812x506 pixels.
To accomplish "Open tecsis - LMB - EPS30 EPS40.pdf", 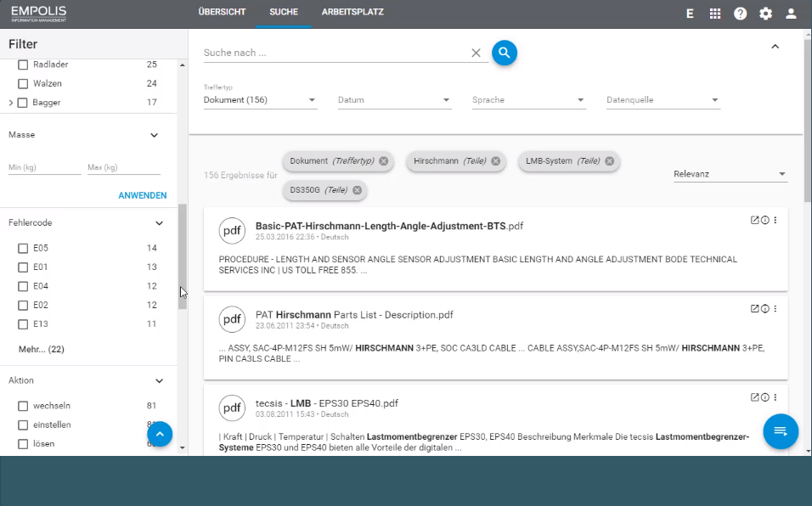I will pyautogui.click(x=327, y=403).
